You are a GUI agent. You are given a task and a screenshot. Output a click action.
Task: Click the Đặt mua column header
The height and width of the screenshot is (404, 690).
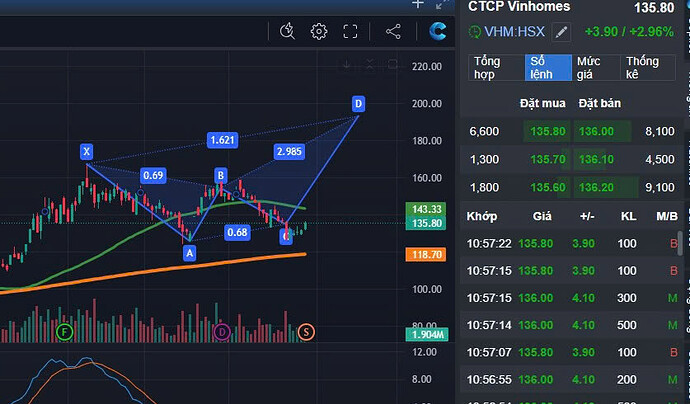[543, 103]
